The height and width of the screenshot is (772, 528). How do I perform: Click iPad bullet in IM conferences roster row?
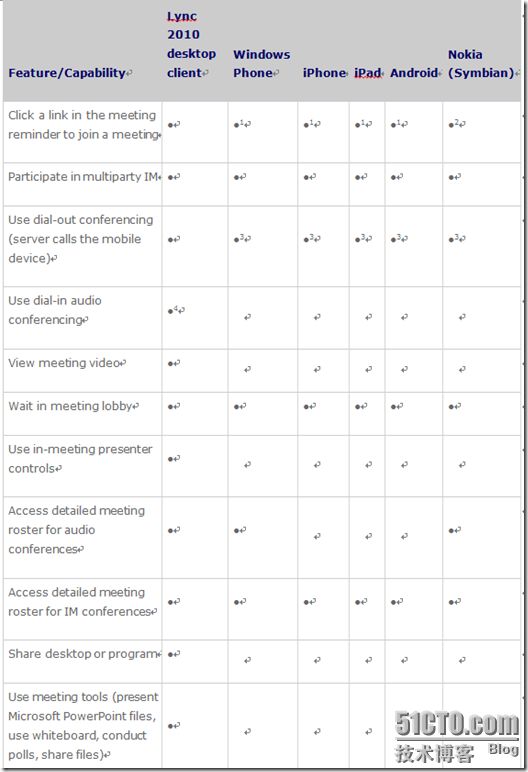(x=358, y=602)
